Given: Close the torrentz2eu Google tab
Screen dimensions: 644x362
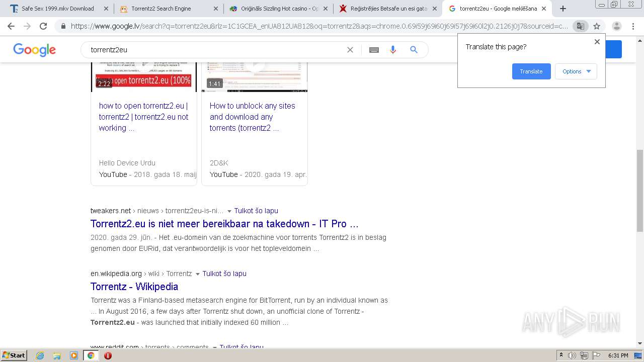Looking at the screenshot, I should coord(544,9).
